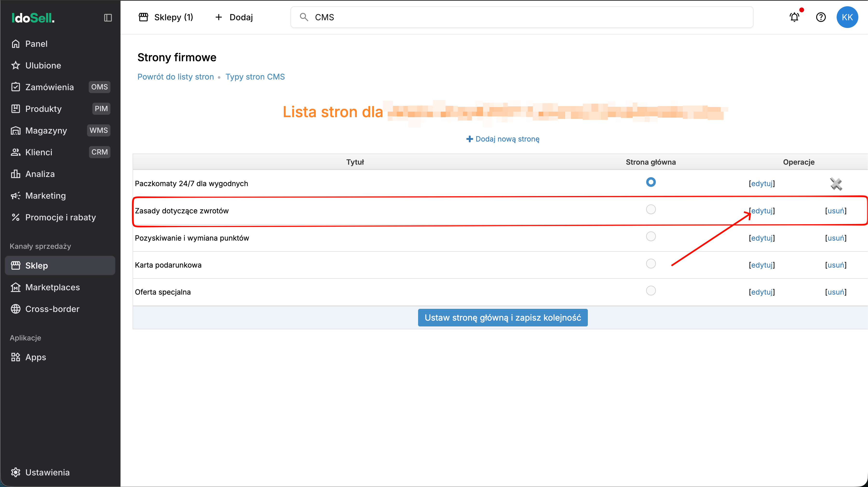Open Analiza section
This screenshot has height=487, width=868.
pos(60,174)
